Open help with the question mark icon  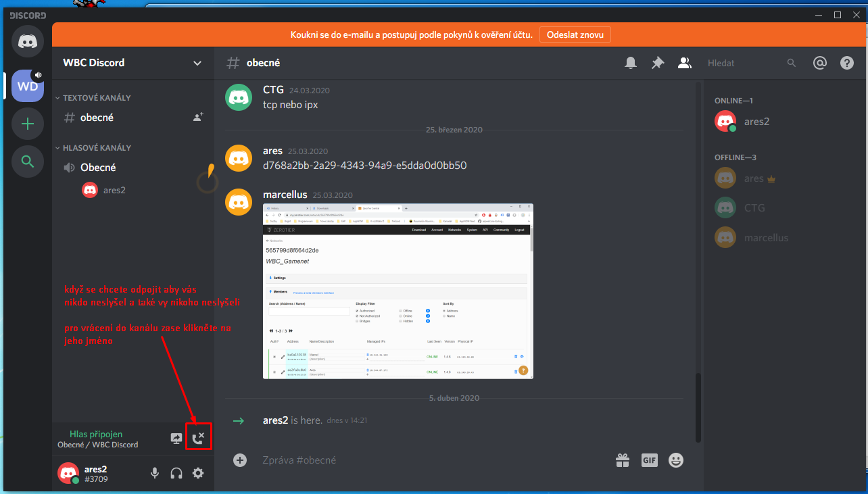pyautogui.click(x=847, y=63)
